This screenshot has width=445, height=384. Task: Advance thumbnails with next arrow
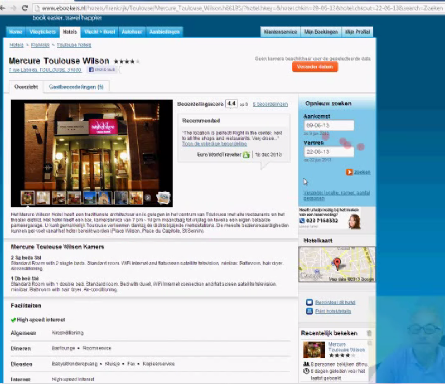(x=148, y=198)
